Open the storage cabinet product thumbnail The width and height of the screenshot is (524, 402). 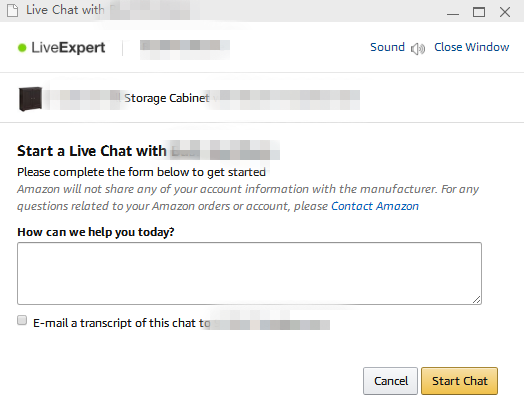tap(30, 99)
